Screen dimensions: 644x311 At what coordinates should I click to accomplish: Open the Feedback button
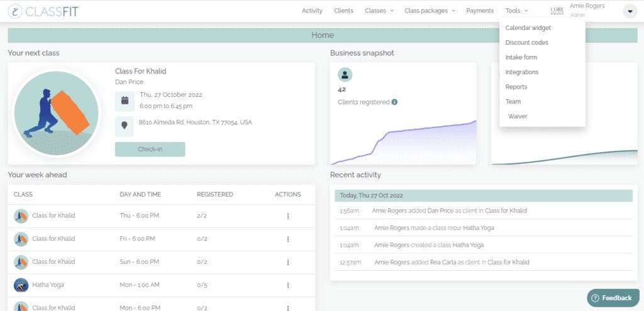[x=610, y=298]
